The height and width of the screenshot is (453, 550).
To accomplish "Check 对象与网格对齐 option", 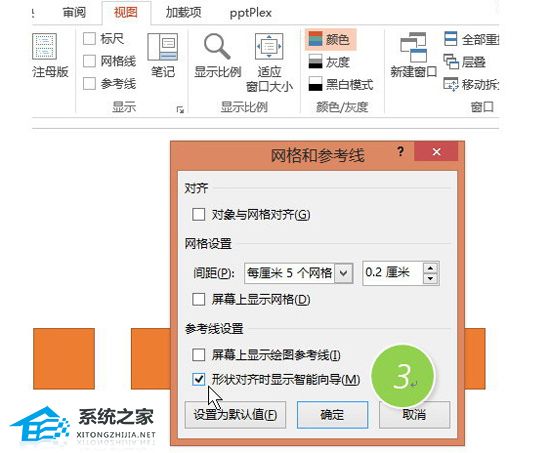I will 199,214.
